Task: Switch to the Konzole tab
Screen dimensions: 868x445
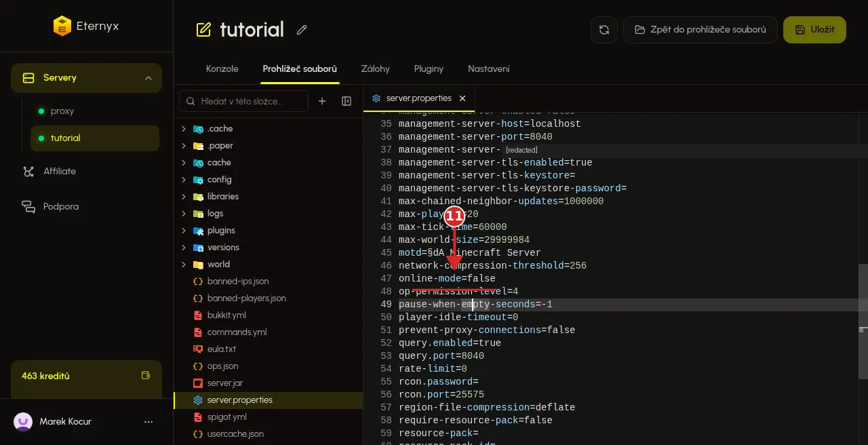Action: [x=222, y=69]
